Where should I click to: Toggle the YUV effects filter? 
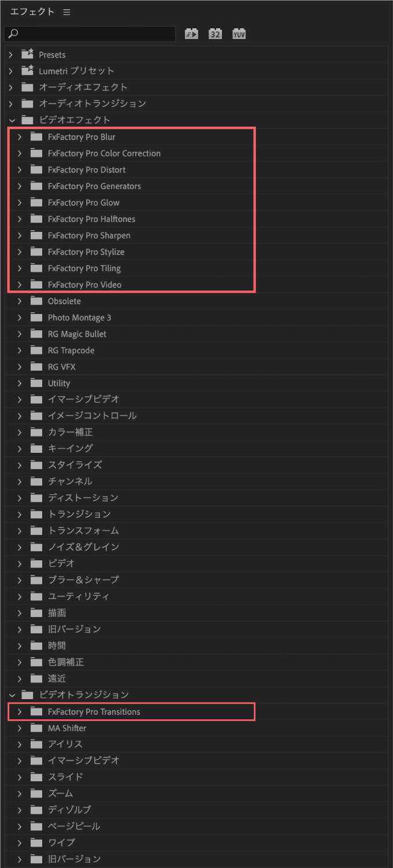239,34
